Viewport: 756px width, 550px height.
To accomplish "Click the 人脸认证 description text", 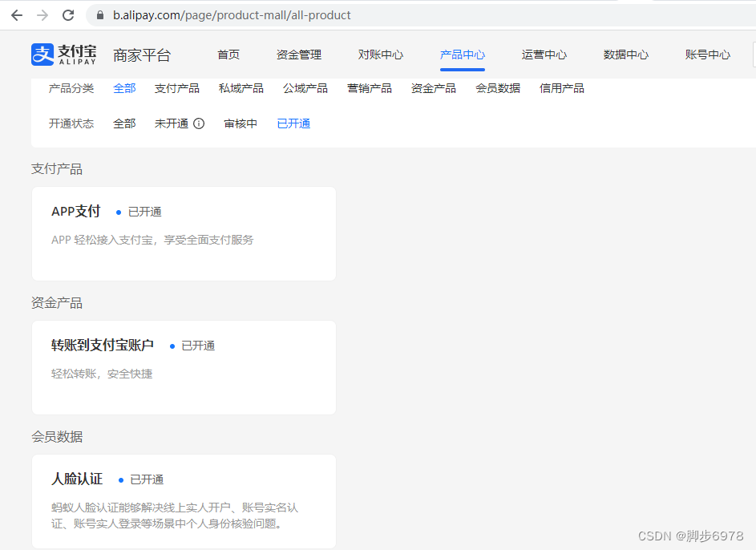I will pos(175,516).
